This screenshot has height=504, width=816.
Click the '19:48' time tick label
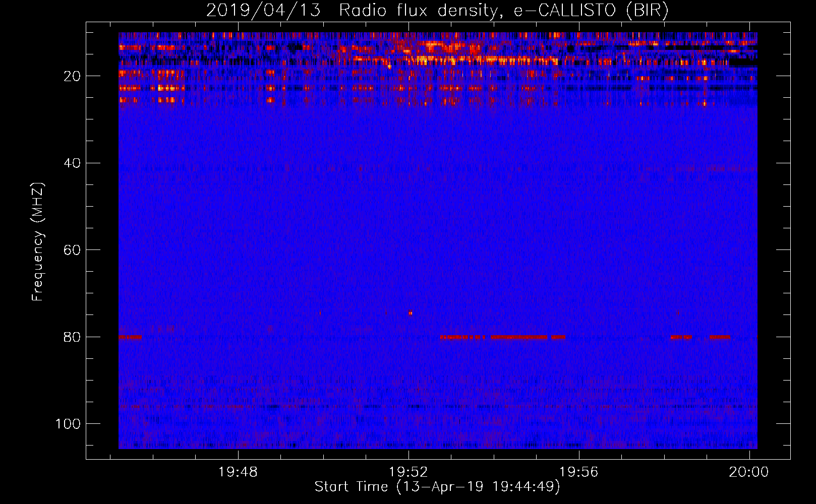coord(238,472)
